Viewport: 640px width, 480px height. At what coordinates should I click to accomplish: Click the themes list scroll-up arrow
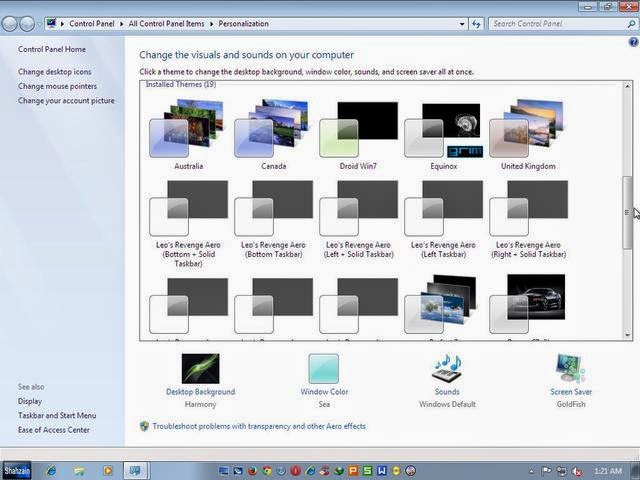pos(627,85)
